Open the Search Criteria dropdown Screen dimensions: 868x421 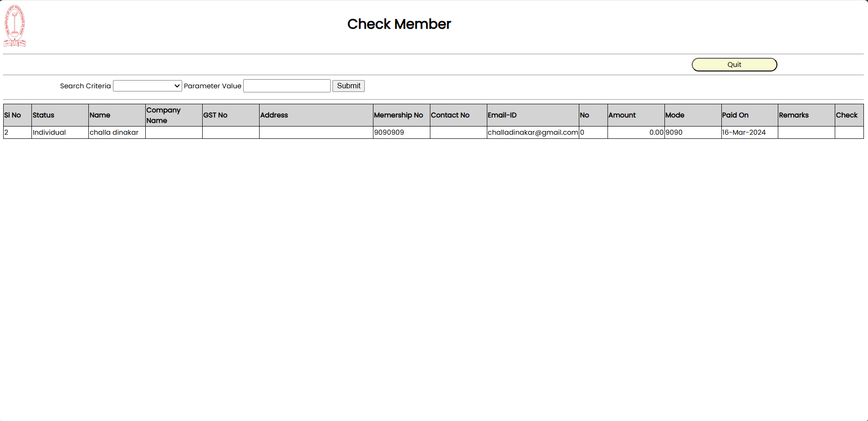(147, 86)
